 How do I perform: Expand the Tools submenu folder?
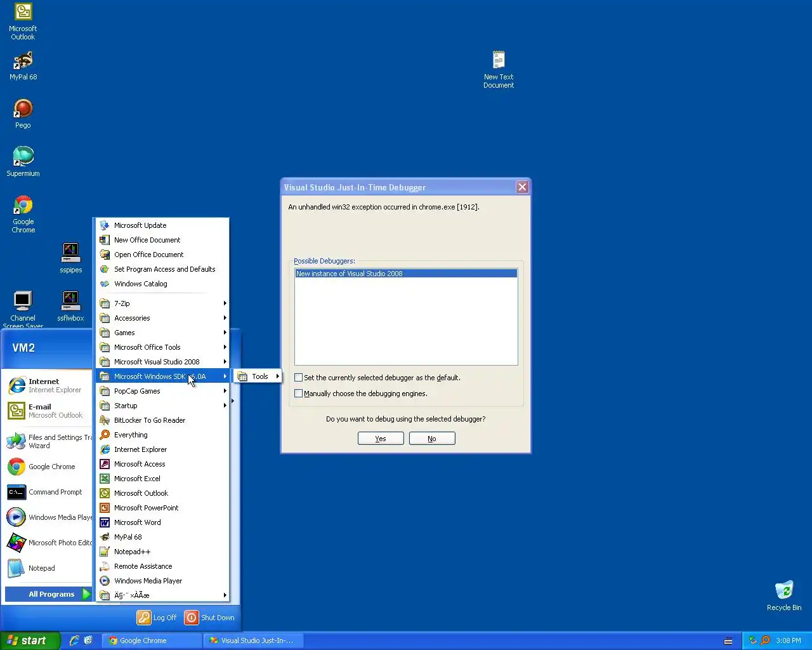click(258, 376)
